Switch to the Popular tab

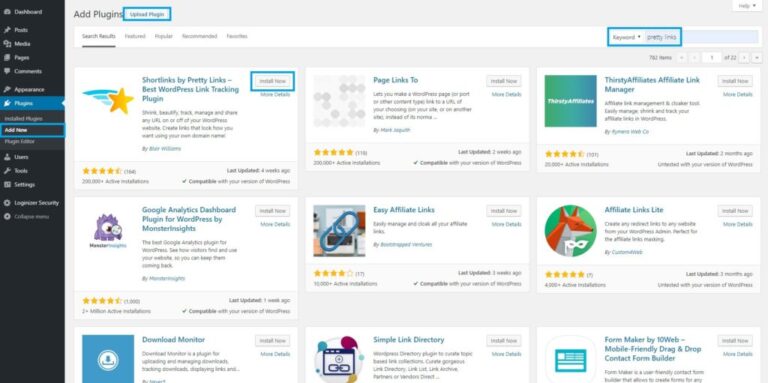point(164,36)
